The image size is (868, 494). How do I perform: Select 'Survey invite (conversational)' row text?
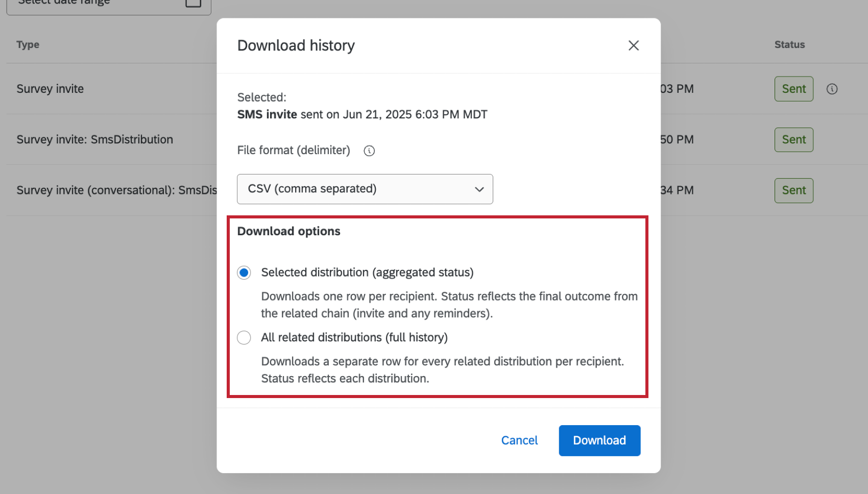click(116, 190)
